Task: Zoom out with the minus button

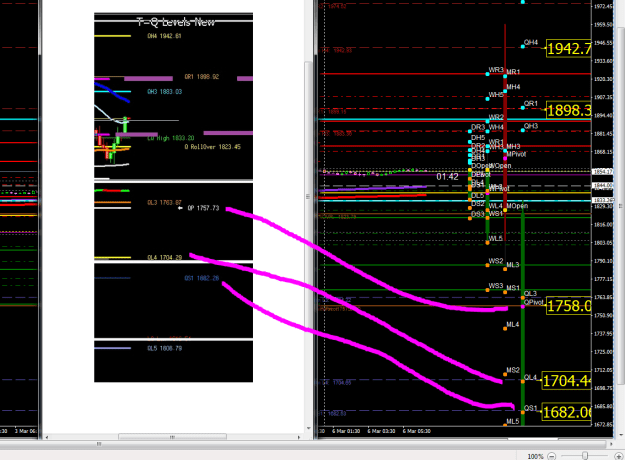Action: (552, 456)
